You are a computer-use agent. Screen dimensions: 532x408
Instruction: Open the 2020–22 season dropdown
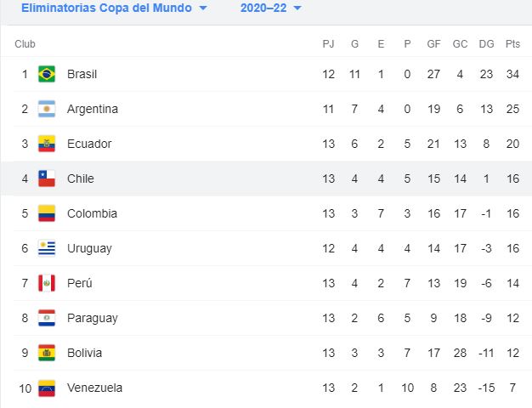pos(271,8)
